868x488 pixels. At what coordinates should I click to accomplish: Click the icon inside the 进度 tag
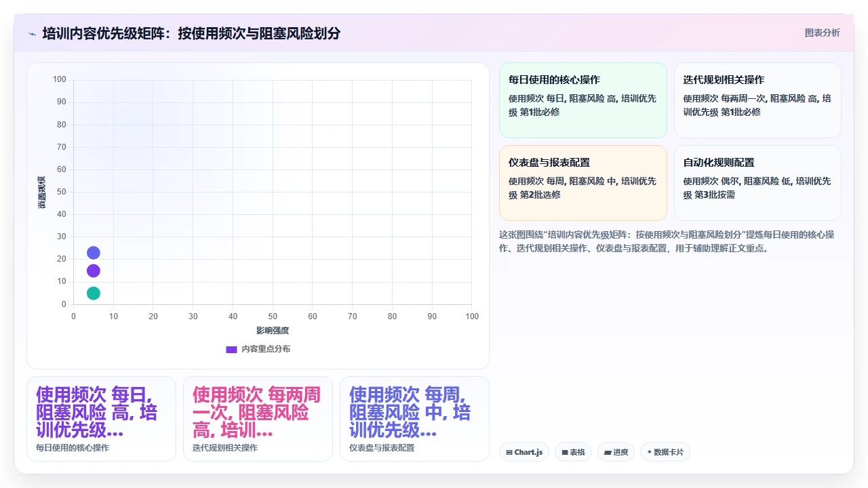pyautogui.click(x=607, y=452)
